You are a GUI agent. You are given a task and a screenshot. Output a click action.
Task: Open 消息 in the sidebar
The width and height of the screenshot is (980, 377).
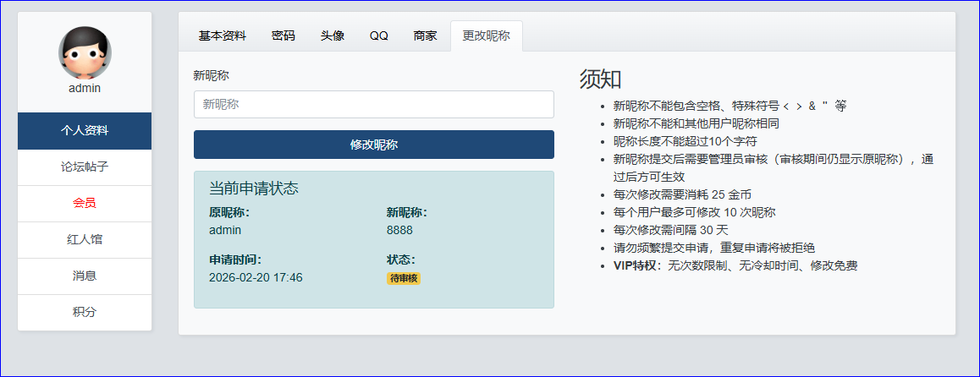point(85,276)
